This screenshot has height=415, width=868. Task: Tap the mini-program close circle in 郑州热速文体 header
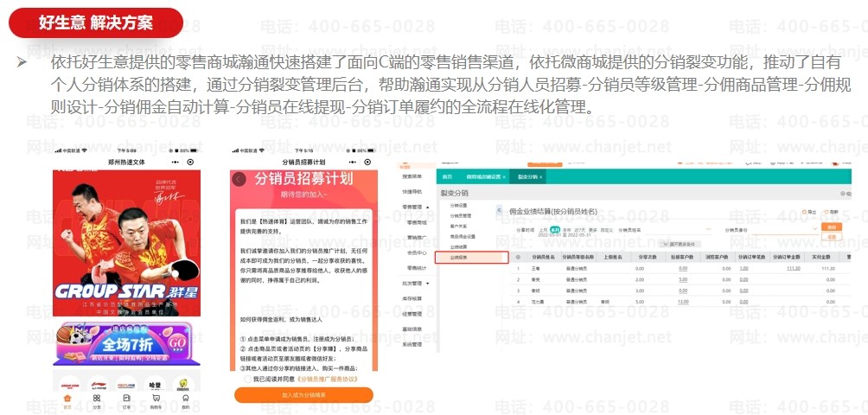[190, 163]
